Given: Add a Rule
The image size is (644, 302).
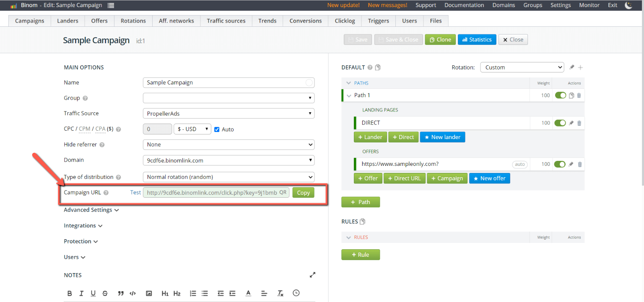Looking at the screenshot, I should pos(361,255).
